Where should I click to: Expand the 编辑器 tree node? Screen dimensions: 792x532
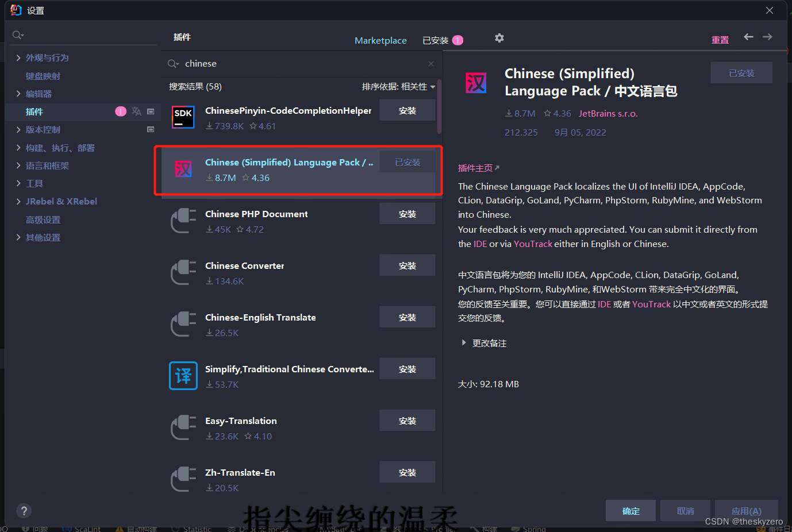pos(18,94)
